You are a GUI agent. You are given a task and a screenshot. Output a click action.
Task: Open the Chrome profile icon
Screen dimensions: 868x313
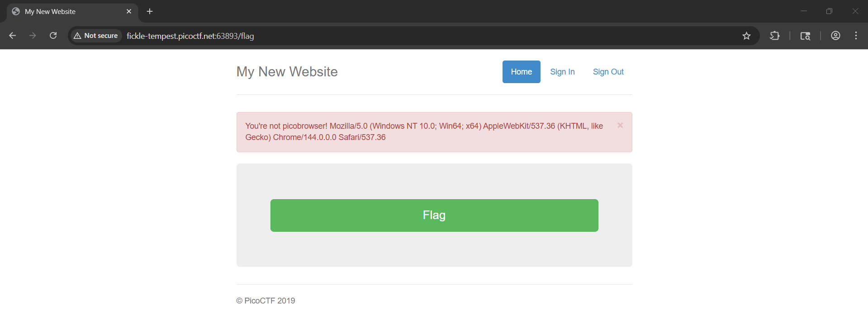(x=835, y=36)
